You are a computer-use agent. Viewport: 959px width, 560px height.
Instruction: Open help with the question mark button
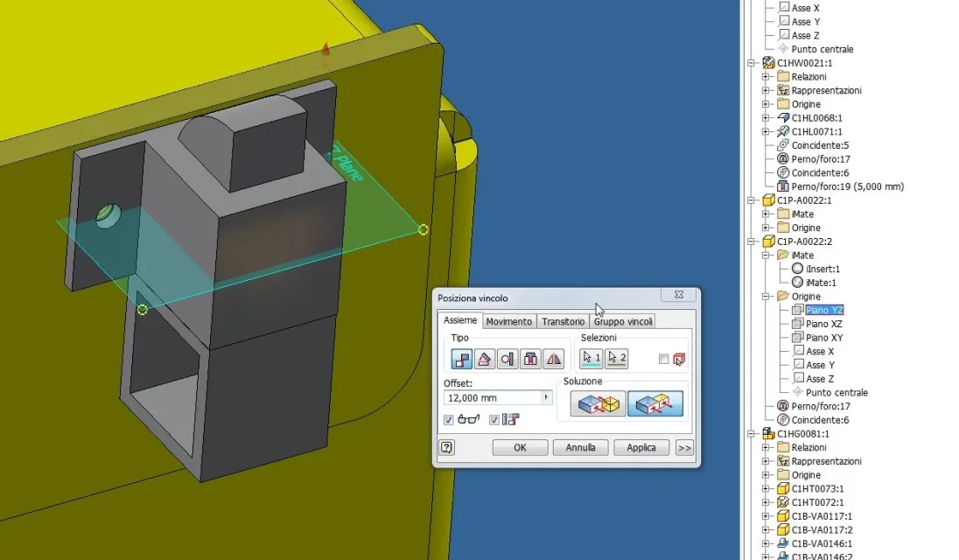447,447
